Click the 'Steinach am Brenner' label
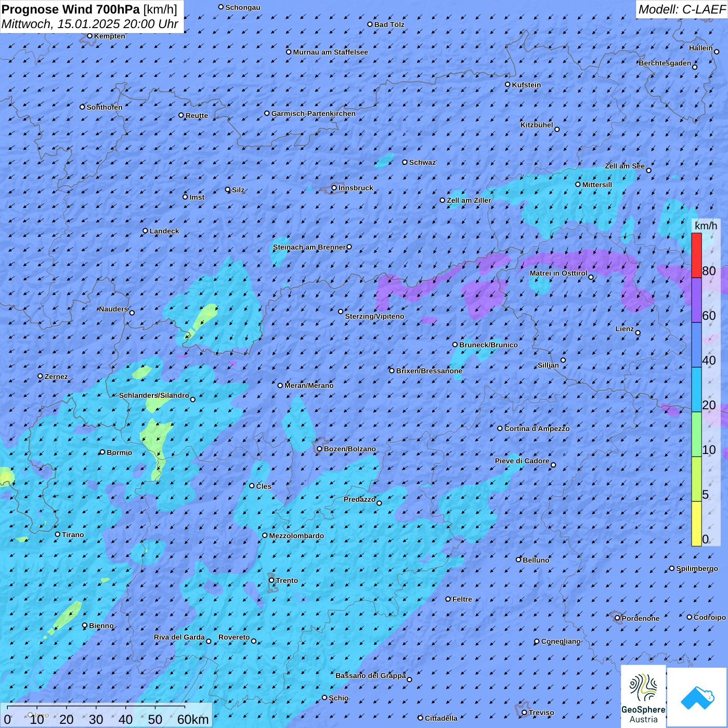 pos(309,247)
